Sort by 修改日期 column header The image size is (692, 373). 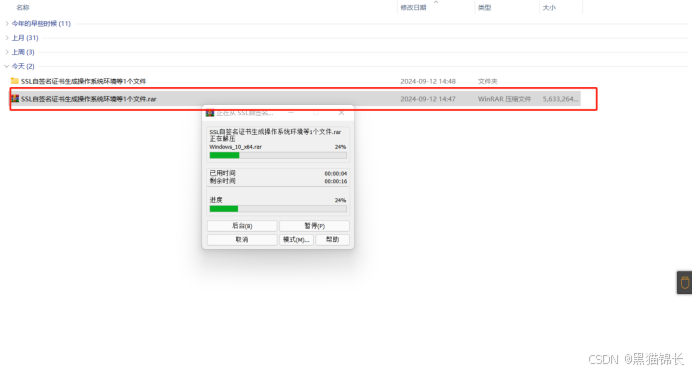tap(414, 8)
